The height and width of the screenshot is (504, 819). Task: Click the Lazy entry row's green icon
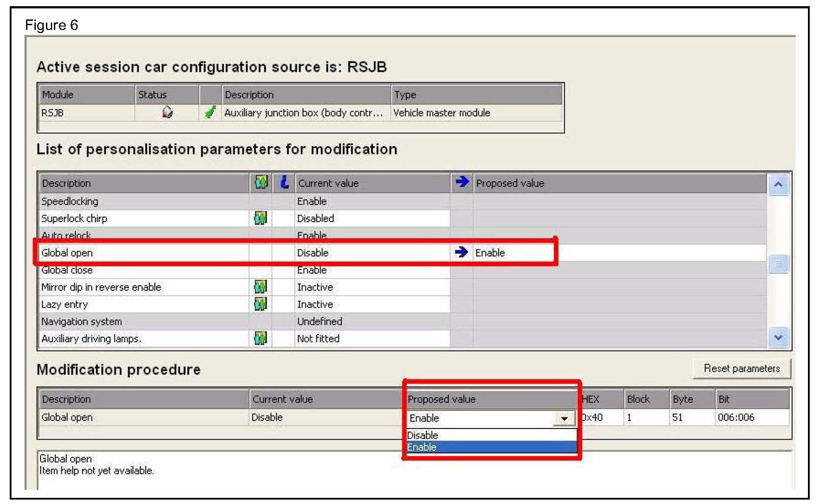(x=261, y=304)
